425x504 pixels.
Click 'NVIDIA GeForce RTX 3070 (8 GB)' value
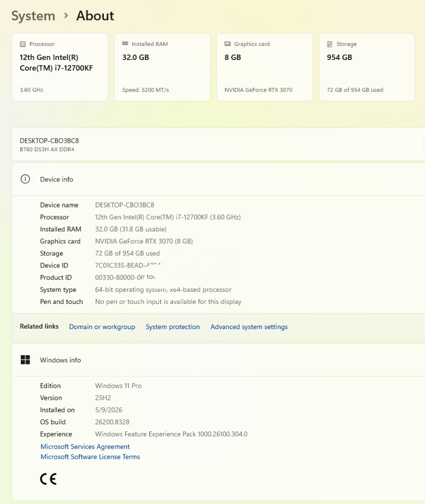coord(144,241)
